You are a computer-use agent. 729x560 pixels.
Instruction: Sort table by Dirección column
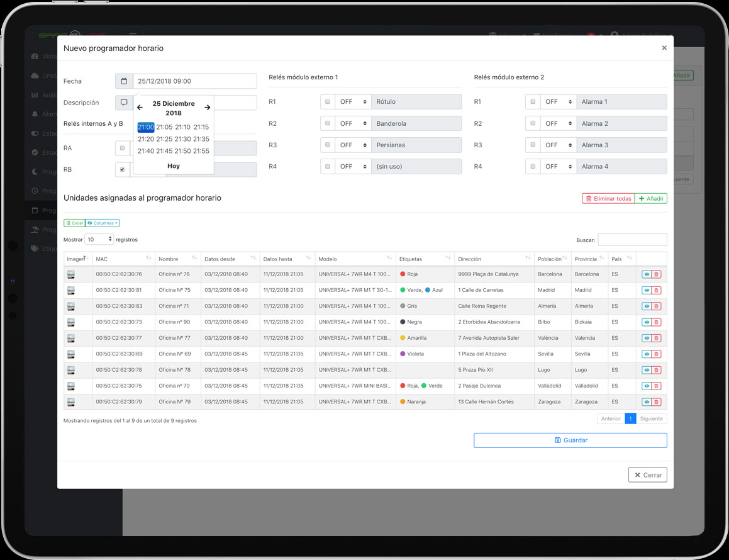[x=494, y=259]
